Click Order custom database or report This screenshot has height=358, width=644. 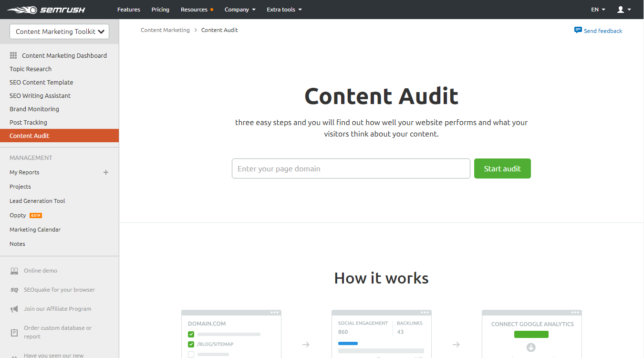tap(58, 332)
